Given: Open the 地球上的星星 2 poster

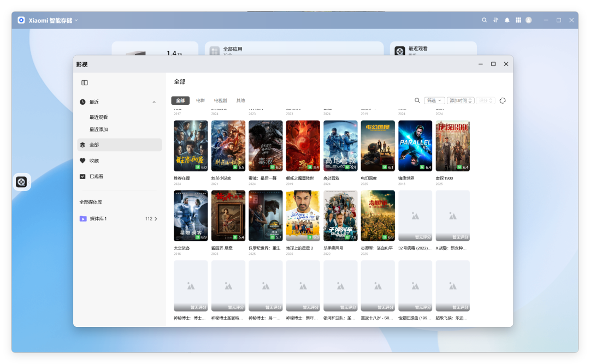Looking at the screenshot, I should pyautogui.click(x=303, y=216).
